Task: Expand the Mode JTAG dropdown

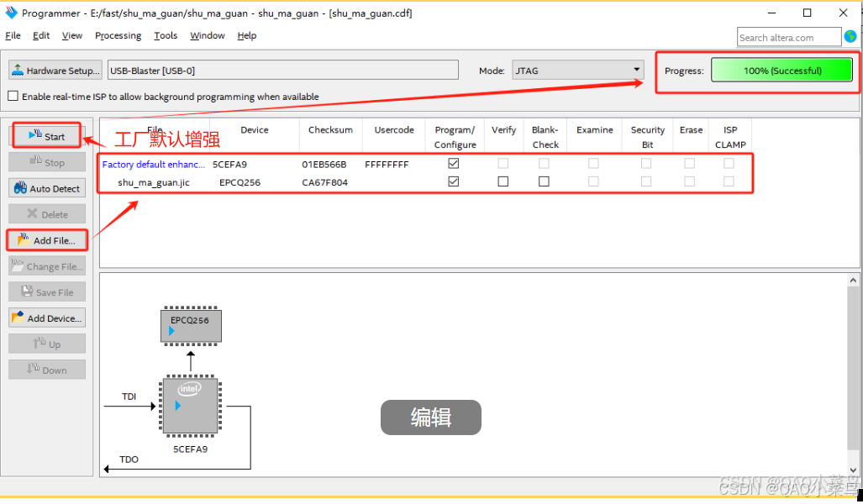Action: pyautogui.click(x=578, y=70)
